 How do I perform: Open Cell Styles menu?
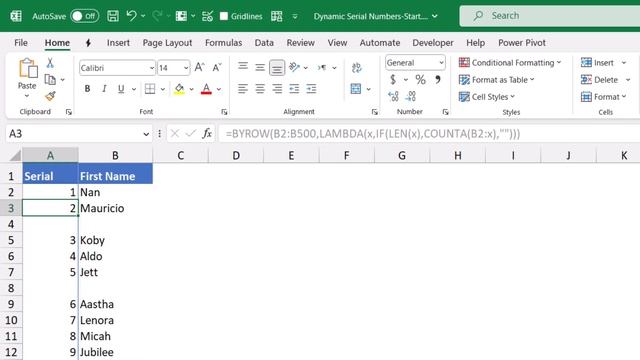487,97
